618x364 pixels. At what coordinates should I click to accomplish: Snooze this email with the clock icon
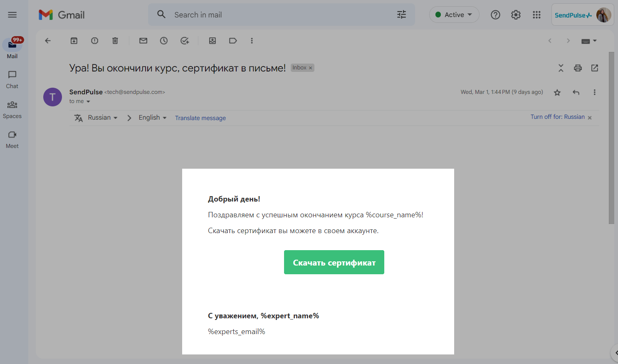pos(164,41)
